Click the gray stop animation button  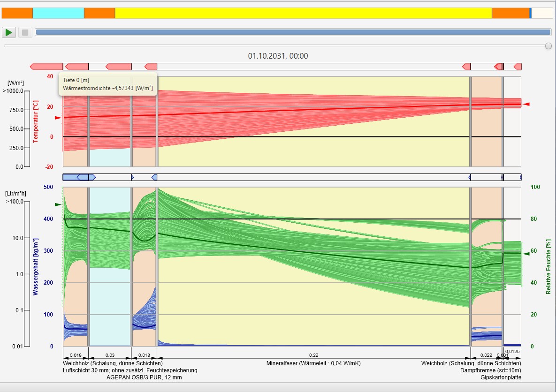25,32
